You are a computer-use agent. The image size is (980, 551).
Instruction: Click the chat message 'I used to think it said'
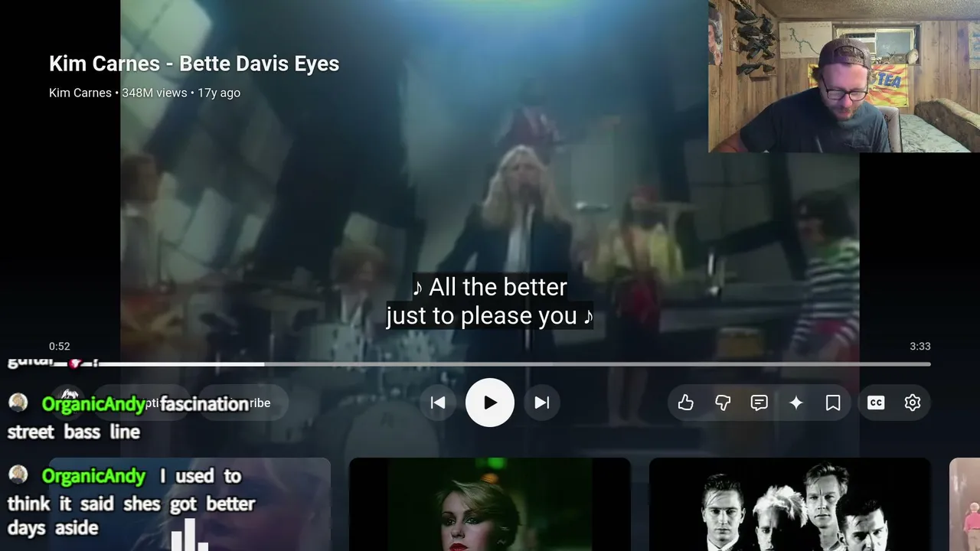click(x=132, y=501)
